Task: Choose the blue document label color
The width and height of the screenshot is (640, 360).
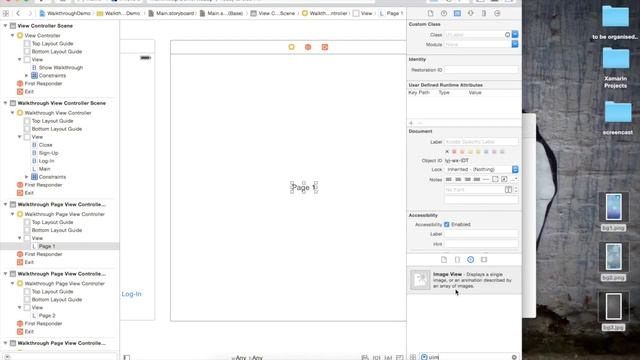Action: coord(486,152)
